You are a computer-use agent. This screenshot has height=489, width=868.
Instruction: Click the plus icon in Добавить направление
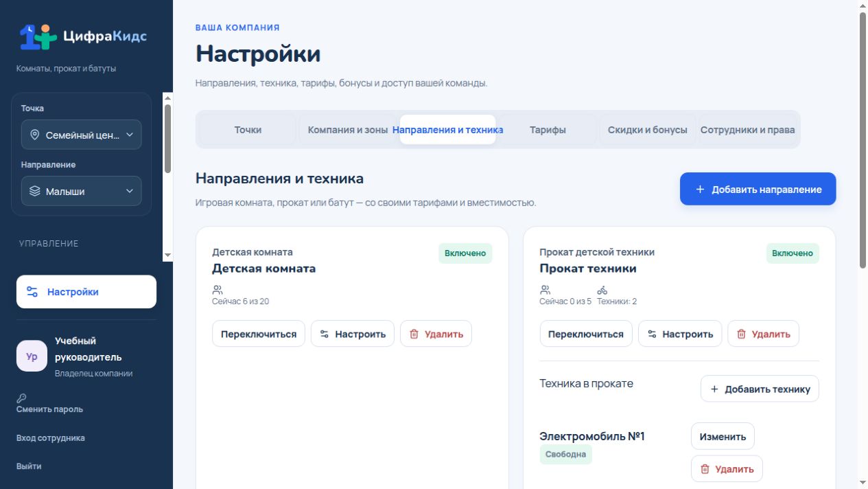(x=700, y=190)
